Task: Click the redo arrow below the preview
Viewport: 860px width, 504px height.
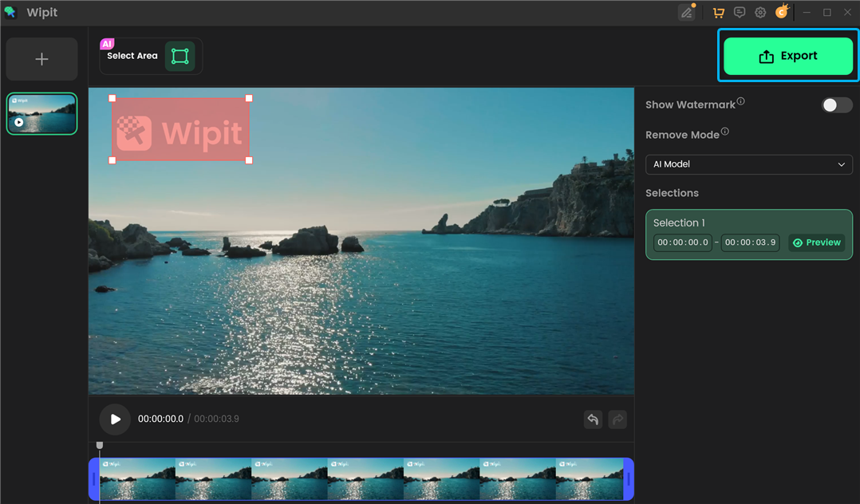Action: coord(617,419)
